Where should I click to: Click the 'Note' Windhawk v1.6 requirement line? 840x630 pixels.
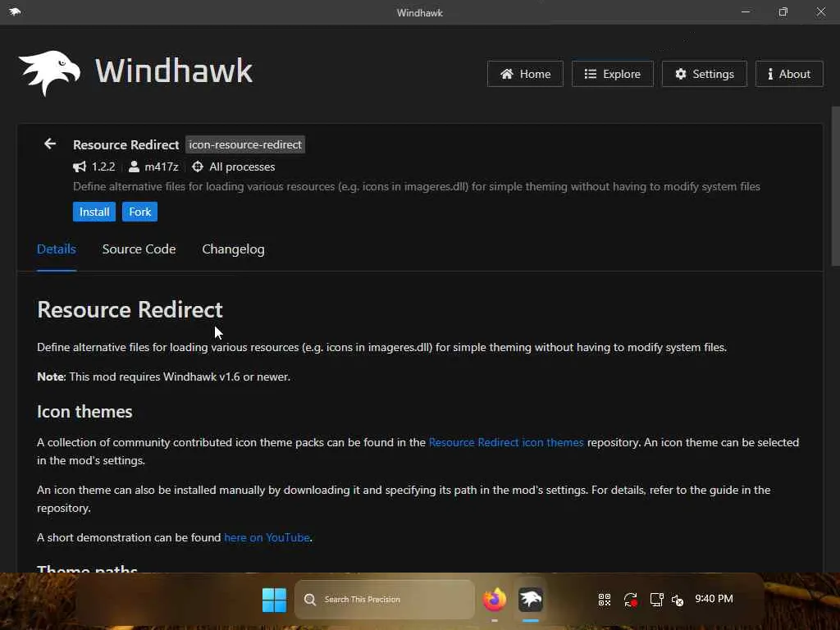click(x=163, y=377)
